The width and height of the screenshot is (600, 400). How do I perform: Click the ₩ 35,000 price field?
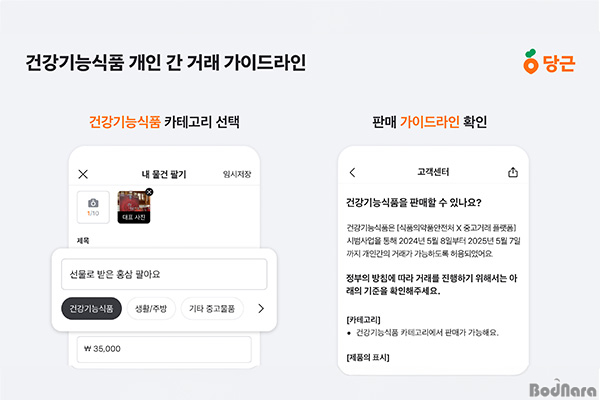pyautogui.click(x=163, y=350)
